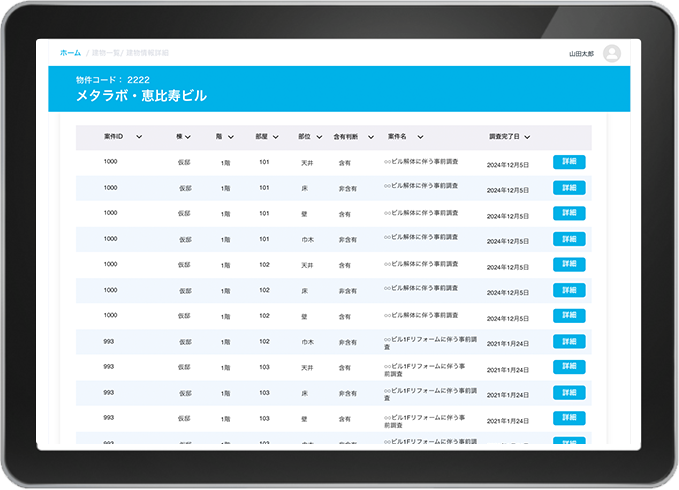
Task: Click the 1階 cell in room 101 巾木 row
Action: 226,240
